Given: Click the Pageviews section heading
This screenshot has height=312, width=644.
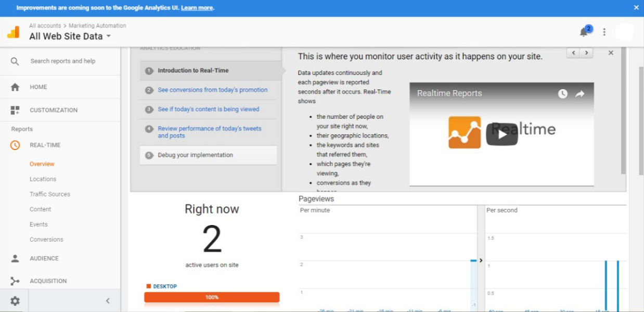Looking at the screenshot, I should click(x=316, y=199).
